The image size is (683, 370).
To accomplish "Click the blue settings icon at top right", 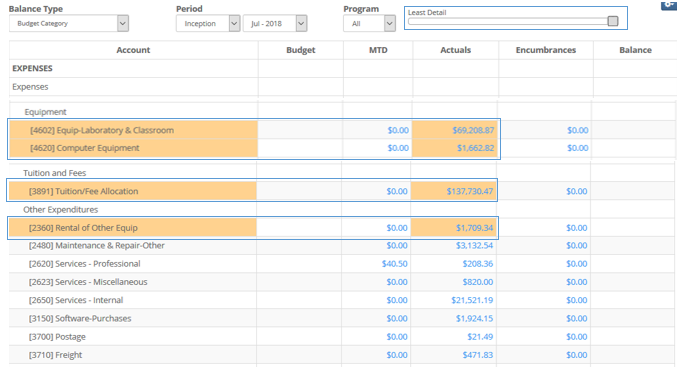I will click(x=669, y=5).
